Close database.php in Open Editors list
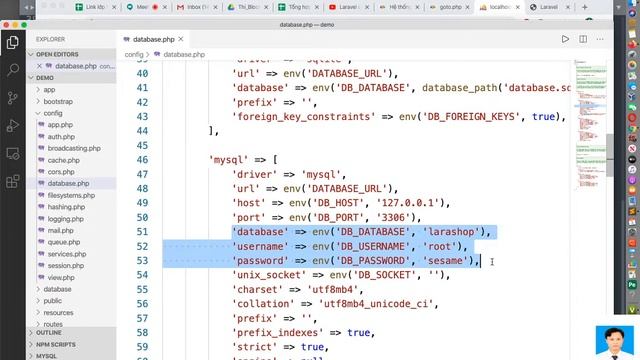Viewport: 640px width, 360px height. tap(39, 66)
